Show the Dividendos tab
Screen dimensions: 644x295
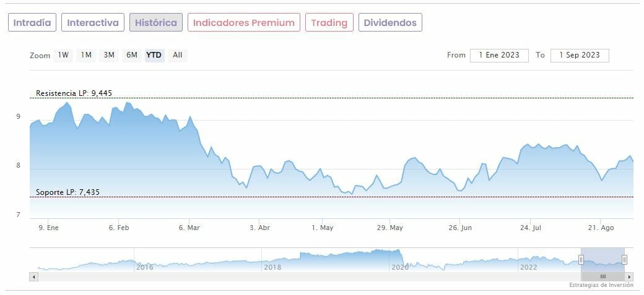(390, 23)
